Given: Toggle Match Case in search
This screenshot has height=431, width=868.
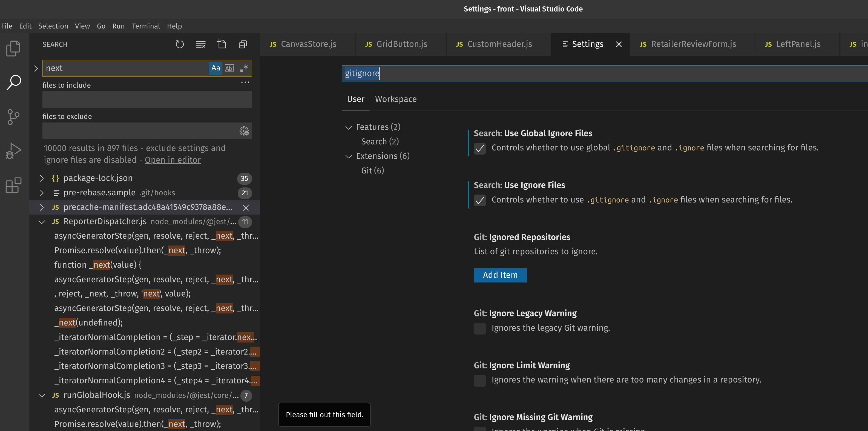Looking at the screenshot, I should point(215,68).
